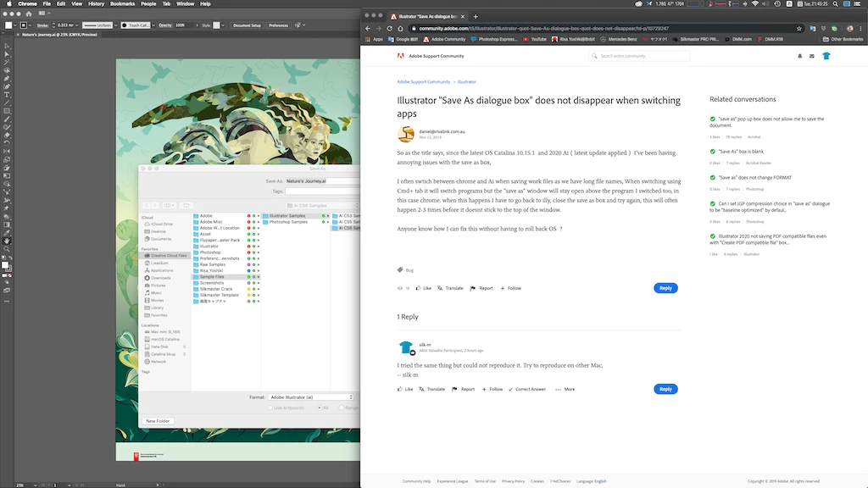Screen dimensions: 868x488
Task: Select the Selection tool in Illustrator toolbar
Action: 7,47
